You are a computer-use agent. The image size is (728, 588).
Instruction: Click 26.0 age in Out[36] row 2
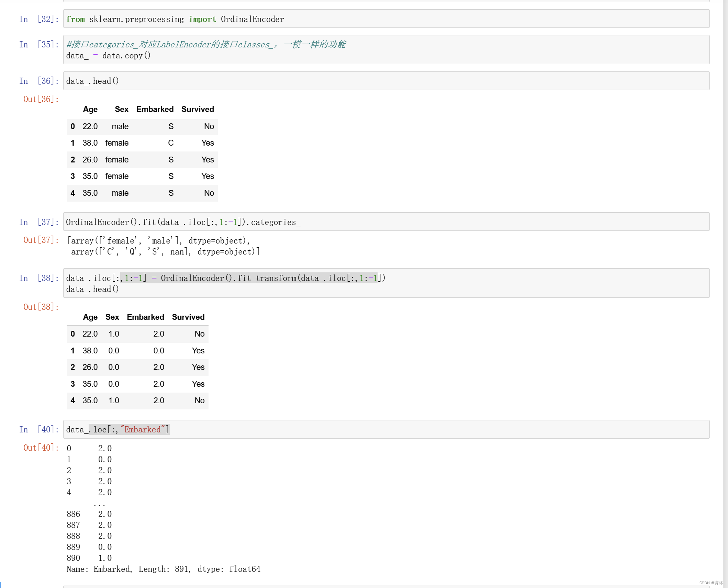tap(90, 160)
